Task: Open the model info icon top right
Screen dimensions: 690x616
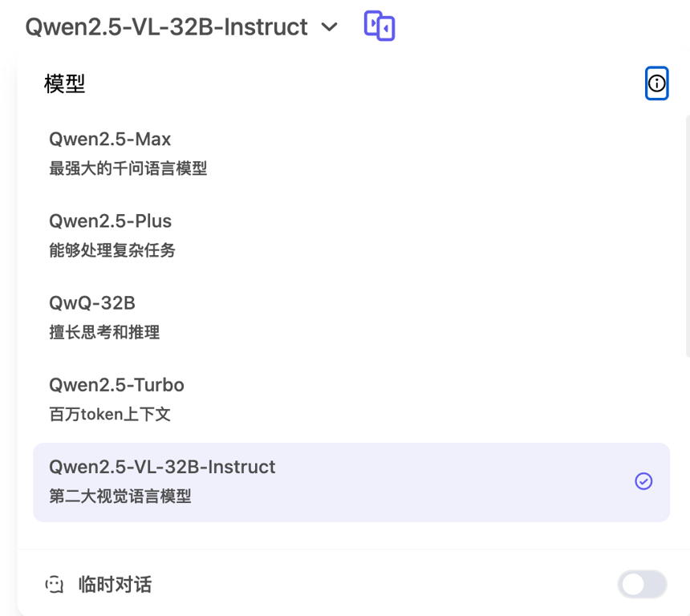Action: pyautogui.click(x=656, y=83)
